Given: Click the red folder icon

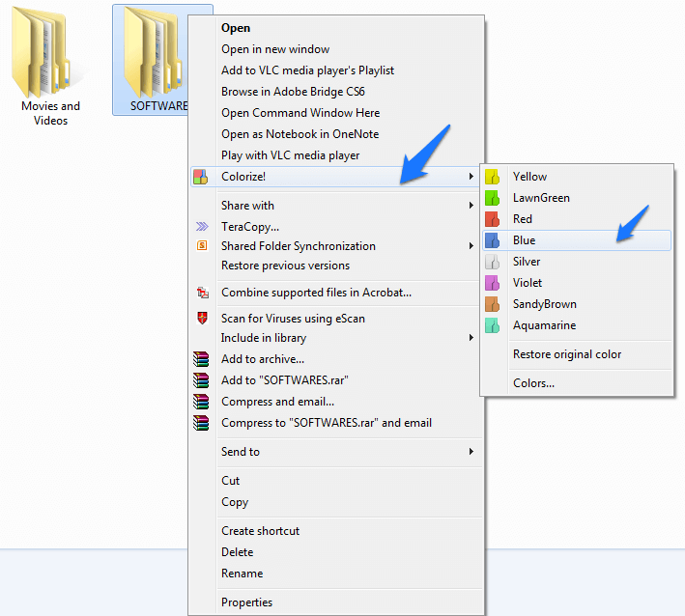Looking at the screenshot, I should coord(493,219).
